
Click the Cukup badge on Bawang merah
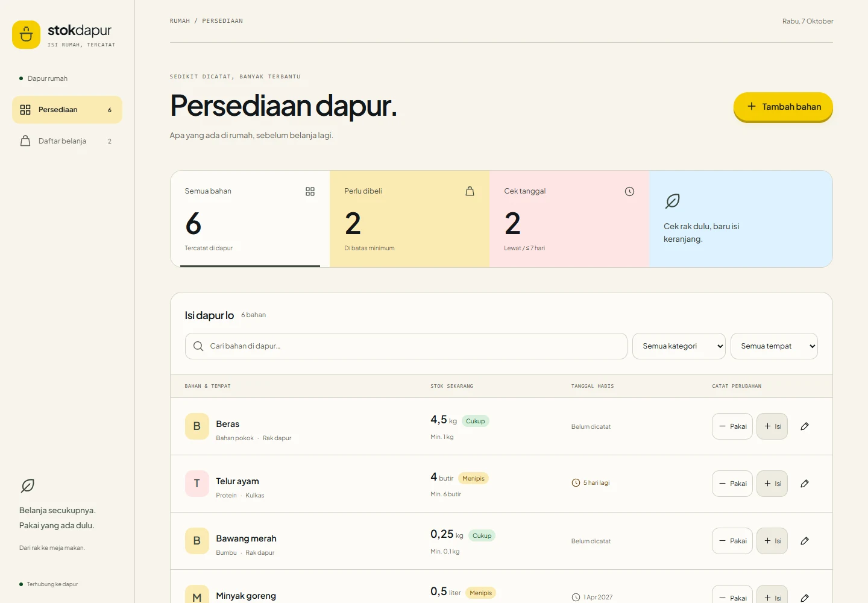point(482,535)
